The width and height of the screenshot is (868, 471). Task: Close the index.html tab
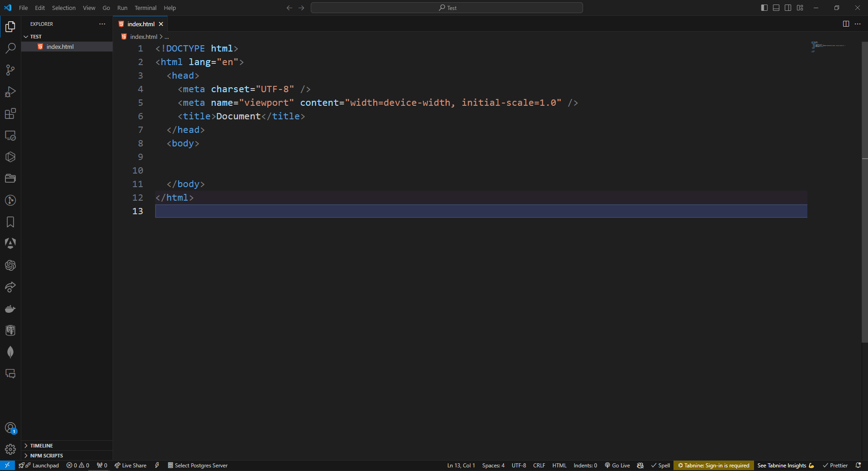tap(161, 24)
